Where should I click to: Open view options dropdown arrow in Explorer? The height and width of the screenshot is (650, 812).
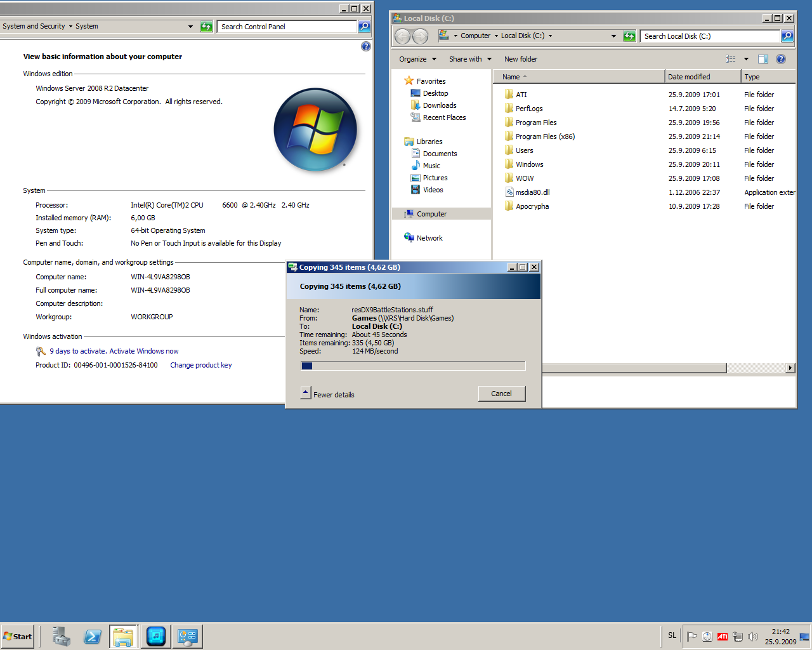746,59
